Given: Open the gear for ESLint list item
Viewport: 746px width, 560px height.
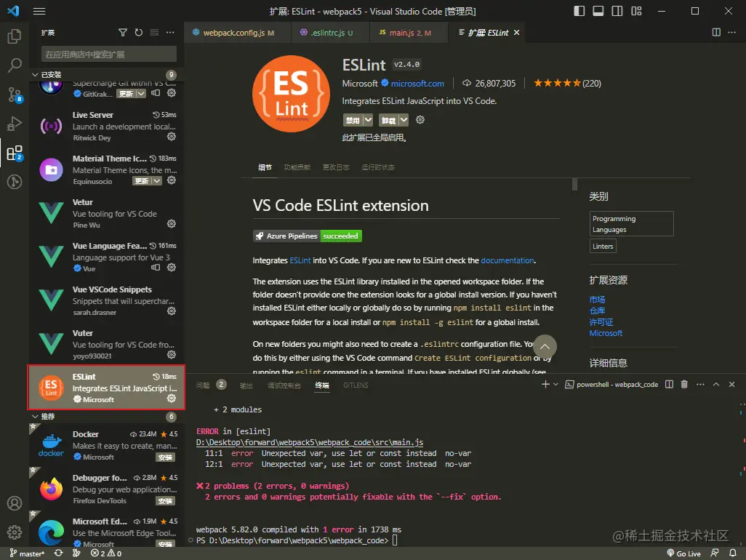Looking at the screenshot, I should tap(172, 399).
